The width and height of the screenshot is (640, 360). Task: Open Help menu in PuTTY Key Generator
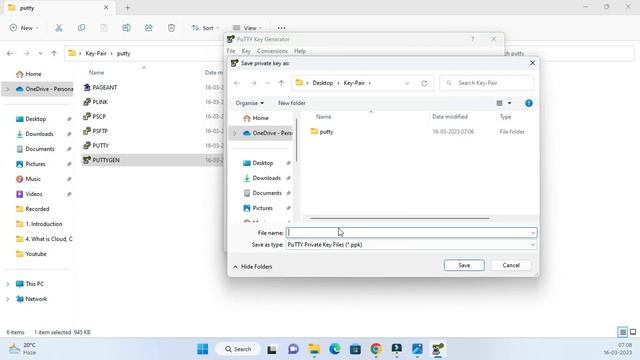pos(300,51)
